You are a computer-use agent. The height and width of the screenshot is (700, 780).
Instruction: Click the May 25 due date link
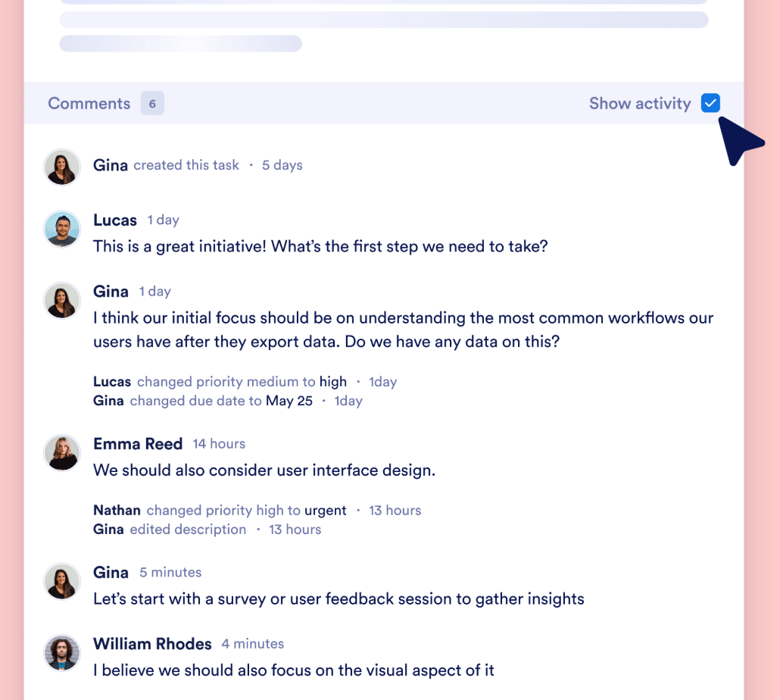pyautogui.click(x=289, y=400)
